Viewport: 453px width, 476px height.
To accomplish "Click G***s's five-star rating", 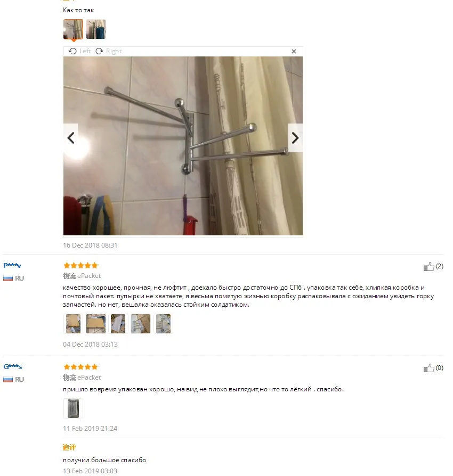I will coord(81,367).
